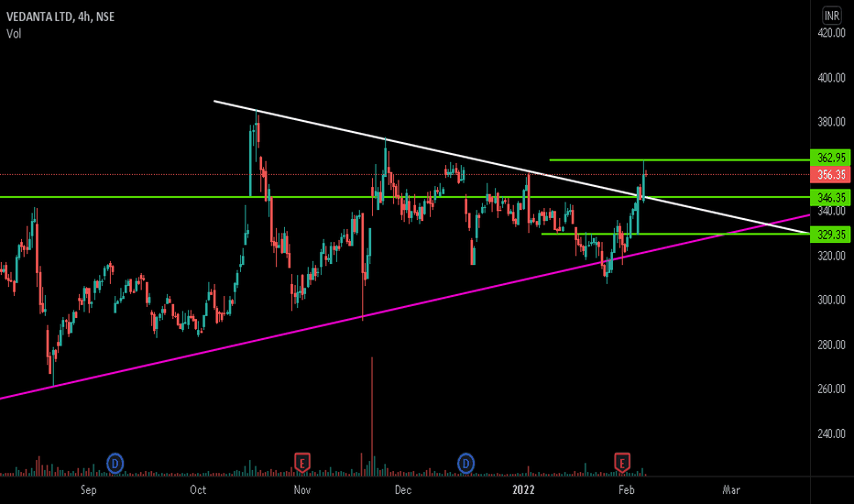
Task: Select the long green horizontal line at 346.35
Action: 405,197
